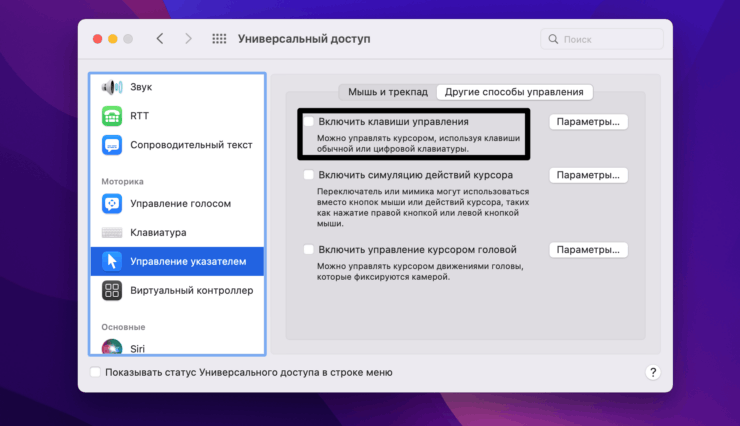Click the Звук speaker icon
This screenshot has height=426, width=740.
(112, 87)
